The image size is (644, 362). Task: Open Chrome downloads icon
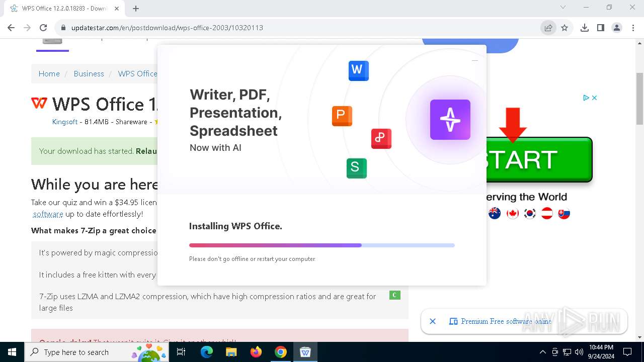coord(585,28)
